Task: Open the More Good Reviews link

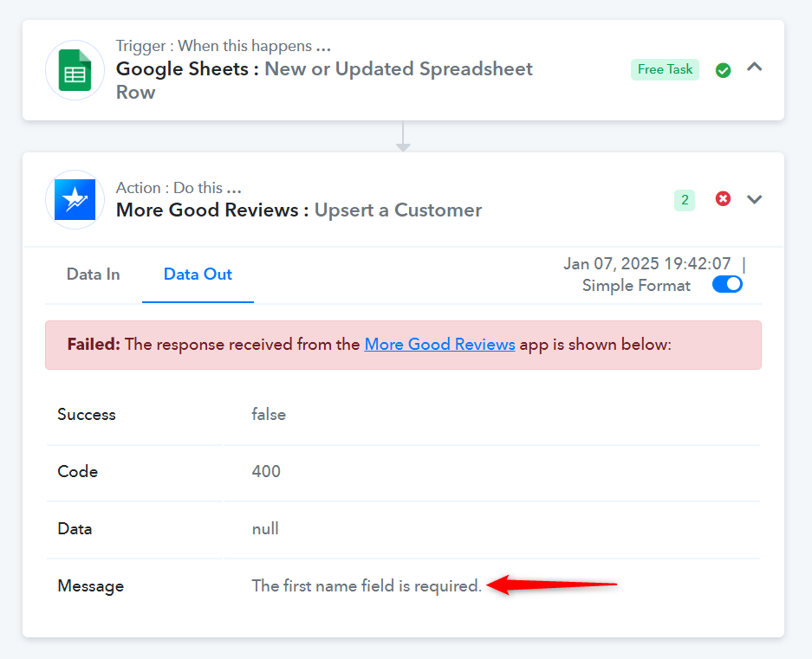Action: point(439,345)
